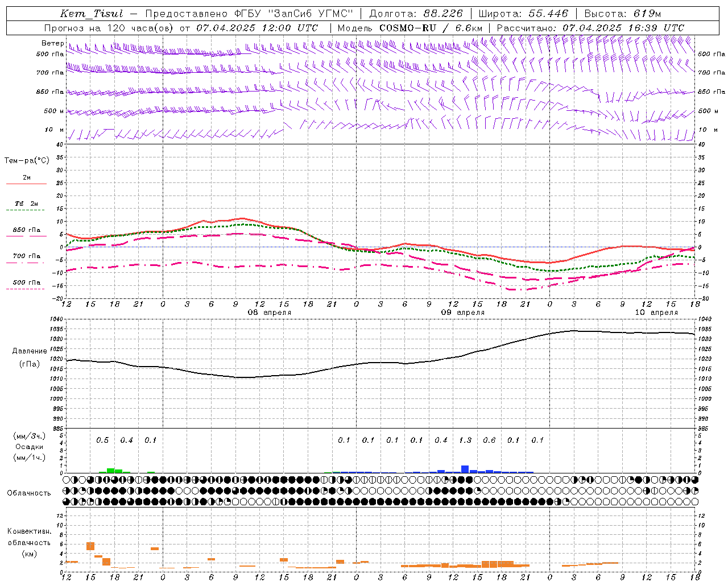This screenshot has height=582, width=728.
Task: Click the forecast line starting with Прогноз на 120 часа(ов)
Action: (x=181, y=28)
